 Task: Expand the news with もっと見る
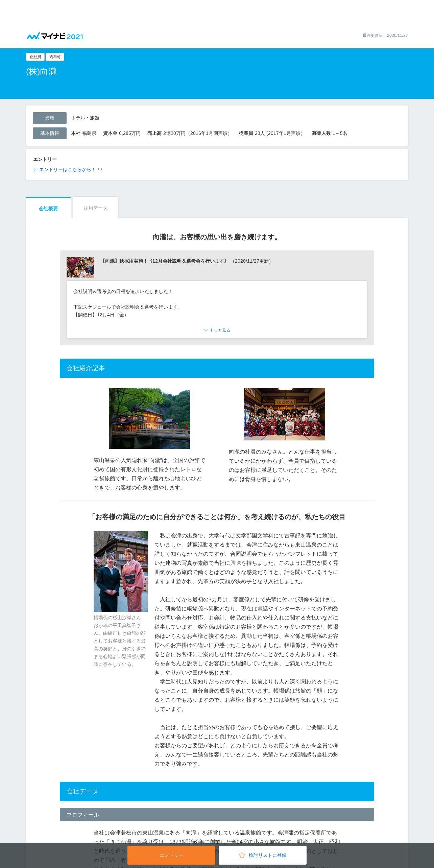[x=217, y=330]
